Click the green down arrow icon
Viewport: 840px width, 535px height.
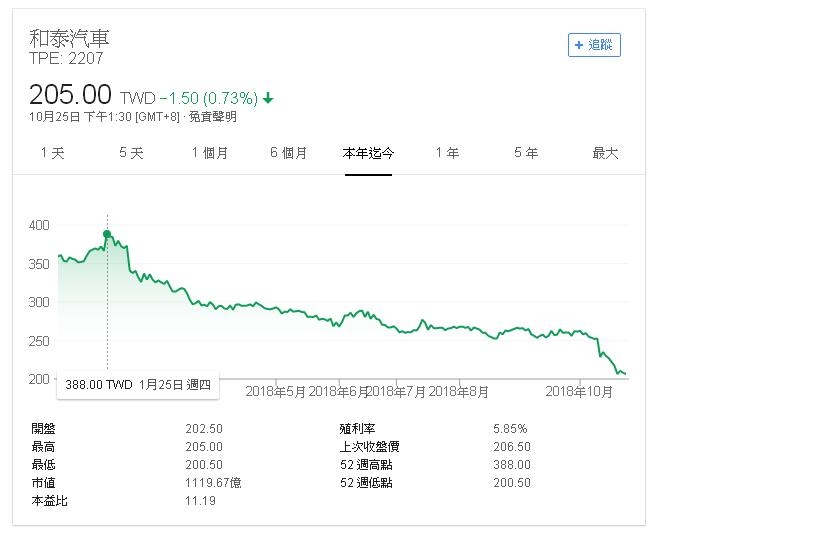click(269, 98)
